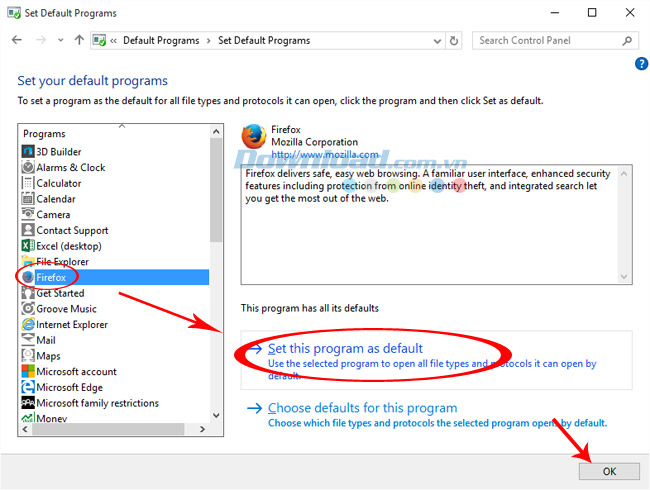Image resolution: width=650 pixels, height=490 pixels.
Task: Select Set Default Programs in breadcrumb
Action: (264, 41)
